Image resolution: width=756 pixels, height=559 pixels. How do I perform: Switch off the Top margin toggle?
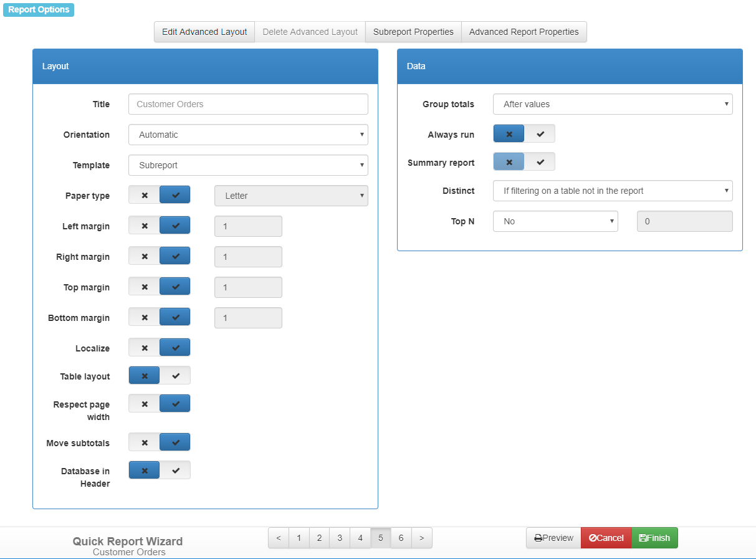pyautogui.click(x=145, y=287)
